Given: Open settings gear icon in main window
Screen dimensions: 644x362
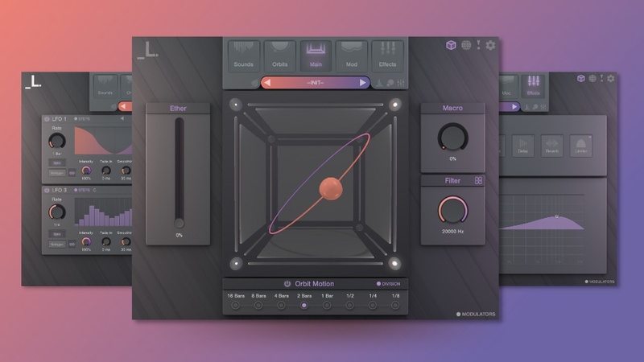Looking at the screenshot, I should [490, 45].
